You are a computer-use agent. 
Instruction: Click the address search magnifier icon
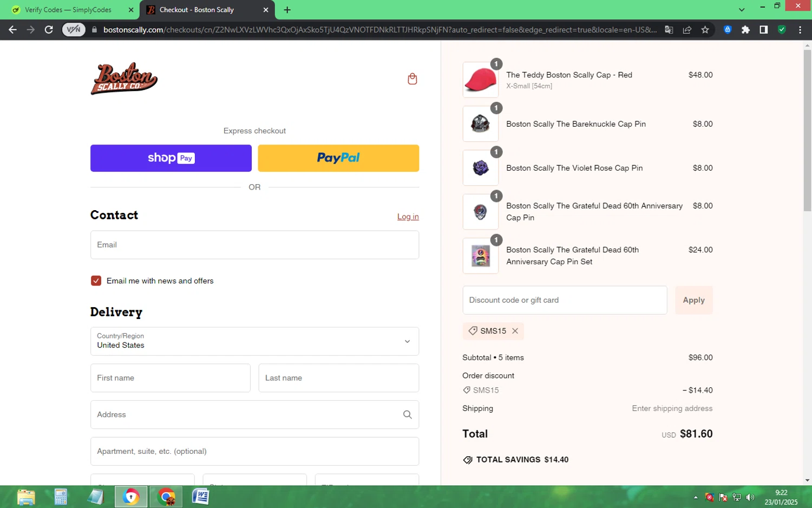tap(407, 415)
